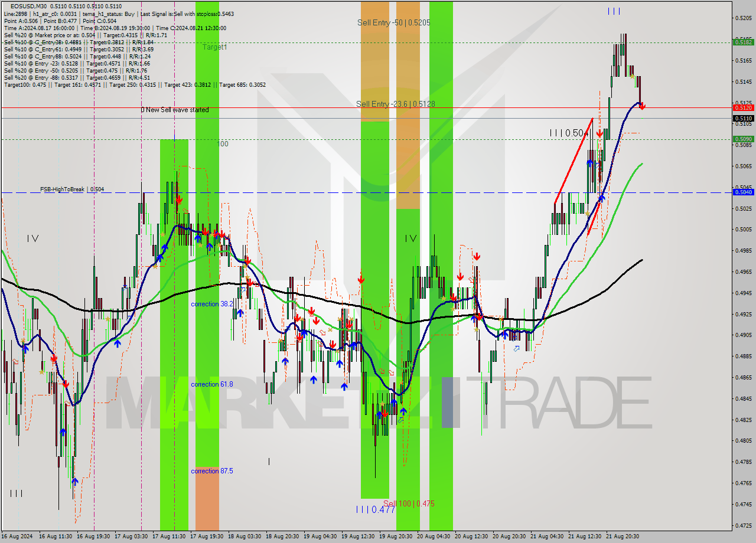Select the 'Sell 100 | 0.475' label
Viewport: 756px width, 543px height.
tap(409, 503)
